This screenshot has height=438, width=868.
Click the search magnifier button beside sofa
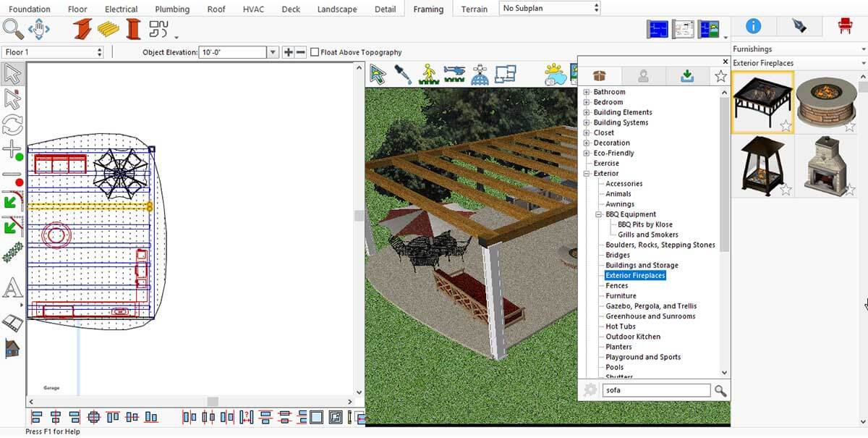[x=720, y=391]
